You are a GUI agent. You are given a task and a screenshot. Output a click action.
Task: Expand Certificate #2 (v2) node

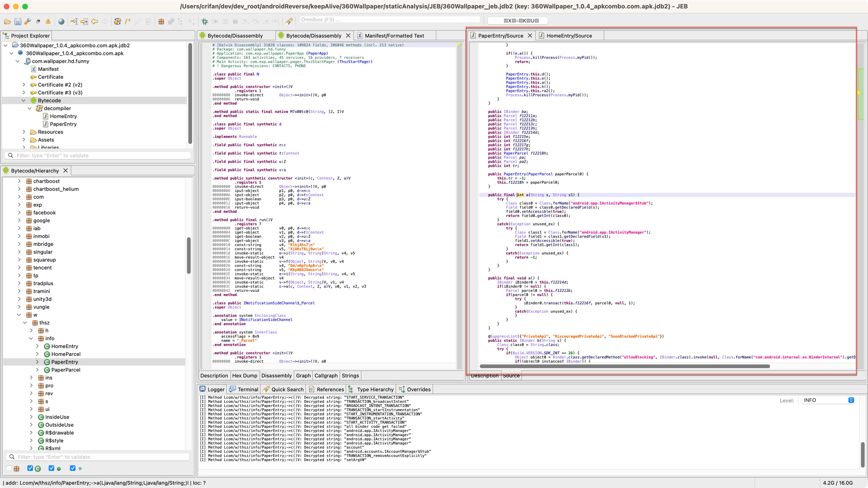click(24, 85)
